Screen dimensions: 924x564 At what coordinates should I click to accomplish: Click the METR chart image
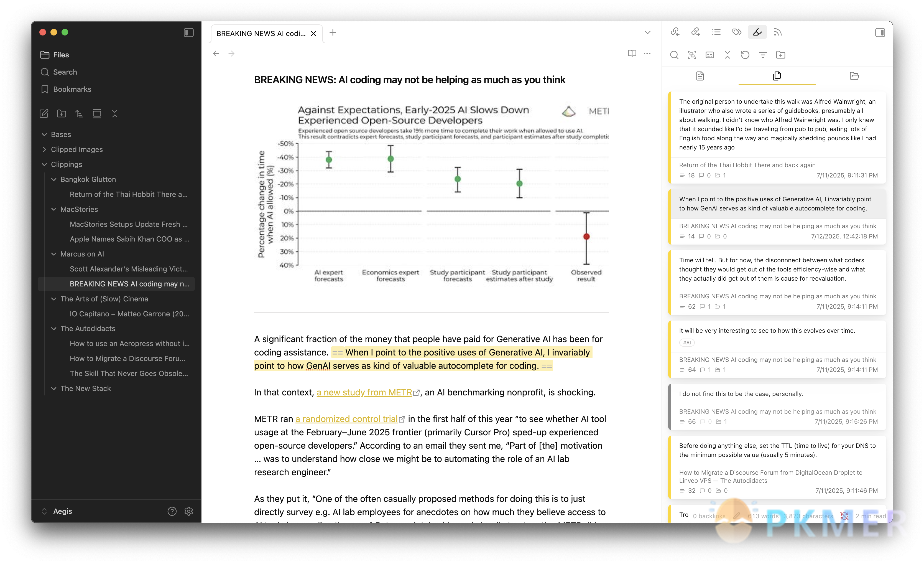coord(431,194)
